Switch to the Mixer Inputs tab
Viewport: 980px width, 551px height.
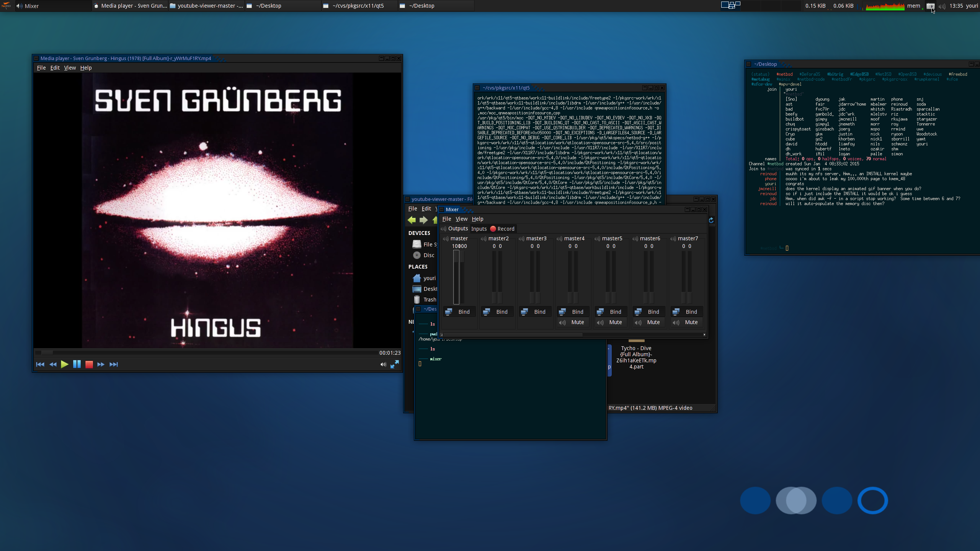click(479, 229)
